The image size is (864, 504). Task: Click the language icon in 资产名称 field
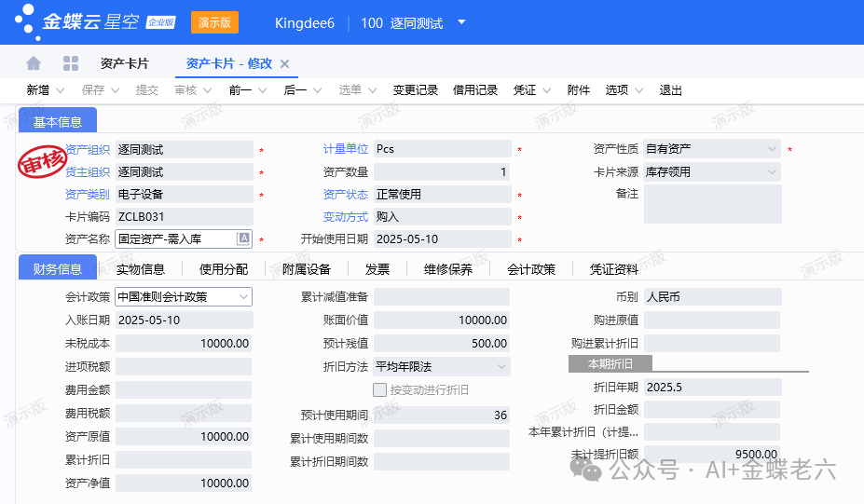tap(243, 239)
